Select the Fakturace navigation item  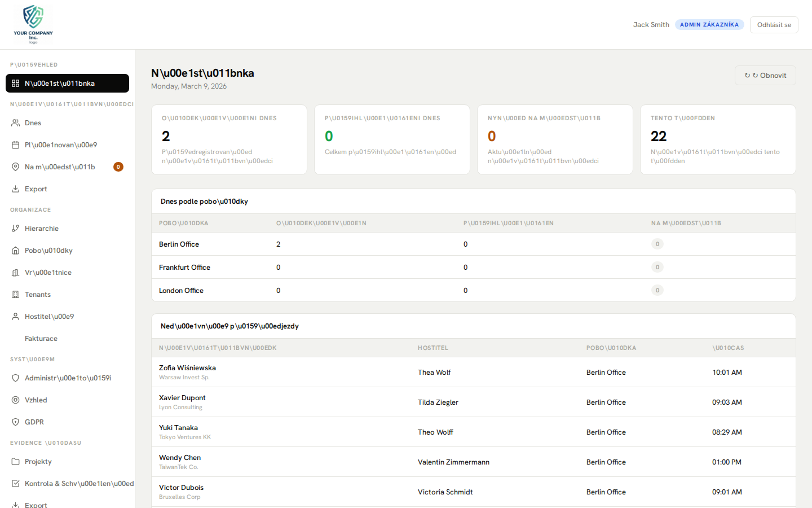click(40, 338)
